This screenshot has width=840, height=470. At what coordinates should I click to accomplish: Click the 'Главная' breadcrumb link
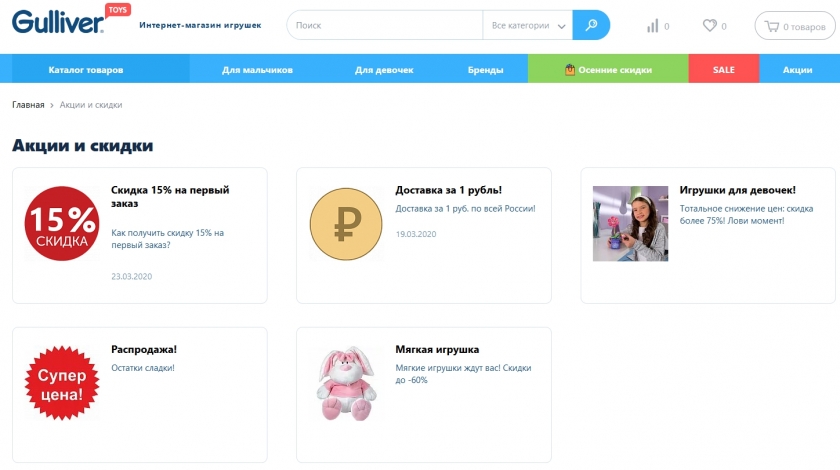tap(28, 104)
